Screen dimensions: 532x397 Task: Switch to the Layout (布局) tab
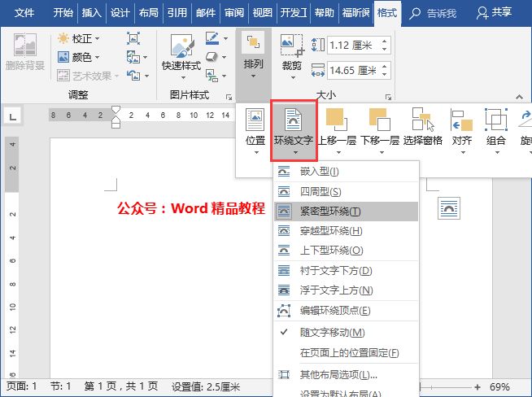tap(149, 13)
